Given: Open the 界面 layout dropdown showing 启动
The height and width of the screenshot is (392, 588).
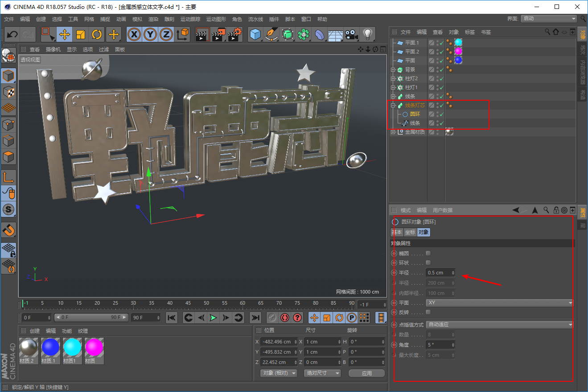Looking at the screenshot, I should pyautogui.click(x=549, y=19).
